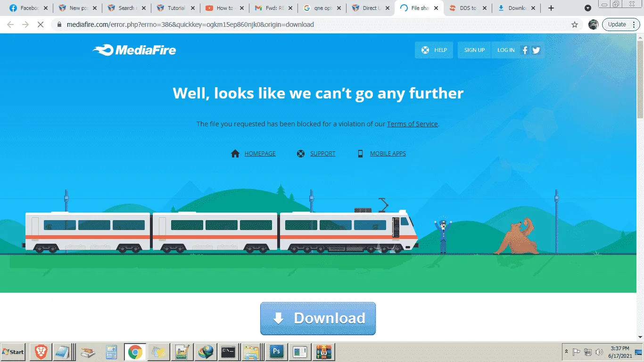The image size is (644, 362).
Task: Switch to Chrome in the taskbar
Action: point(135,352)
